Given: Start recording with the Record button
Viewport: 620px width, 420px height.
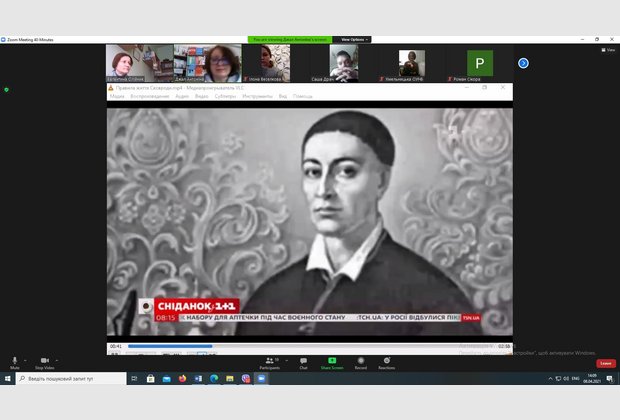Looking at the screenshot, I should click(361, 363).
